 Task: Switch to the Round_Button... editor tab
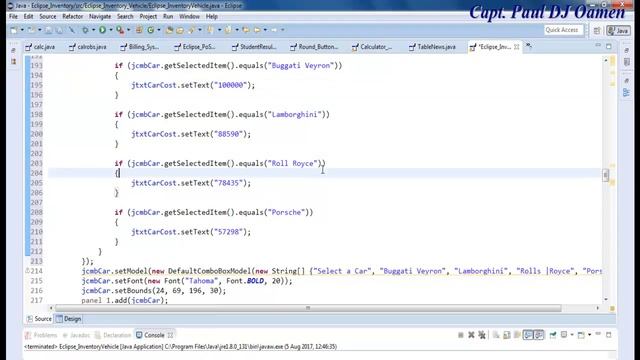[314, 47]
